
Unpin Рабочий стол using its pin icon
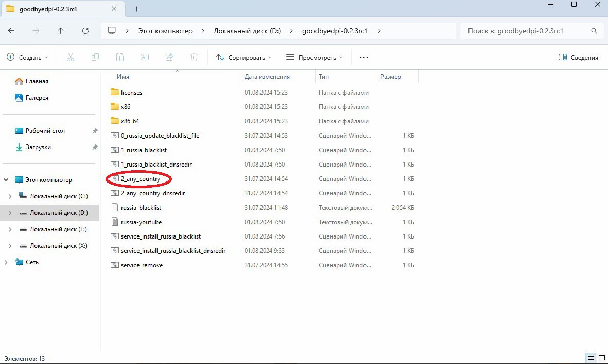95,131
